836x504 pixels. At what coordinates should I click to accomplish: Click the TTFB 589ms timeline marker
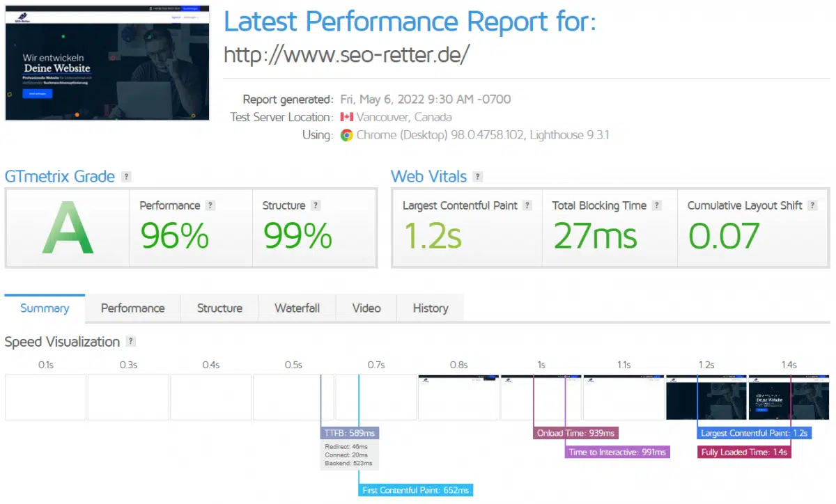point(350,433)
